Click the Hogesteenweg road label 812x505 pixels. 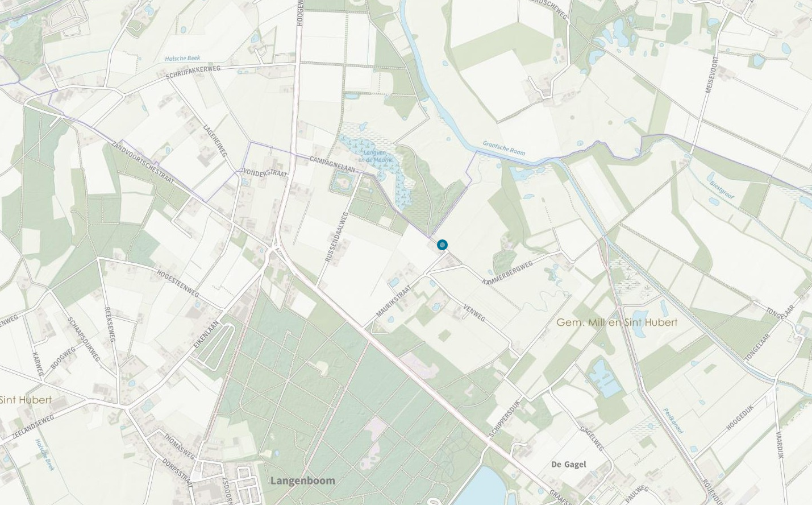pos(178,283)
